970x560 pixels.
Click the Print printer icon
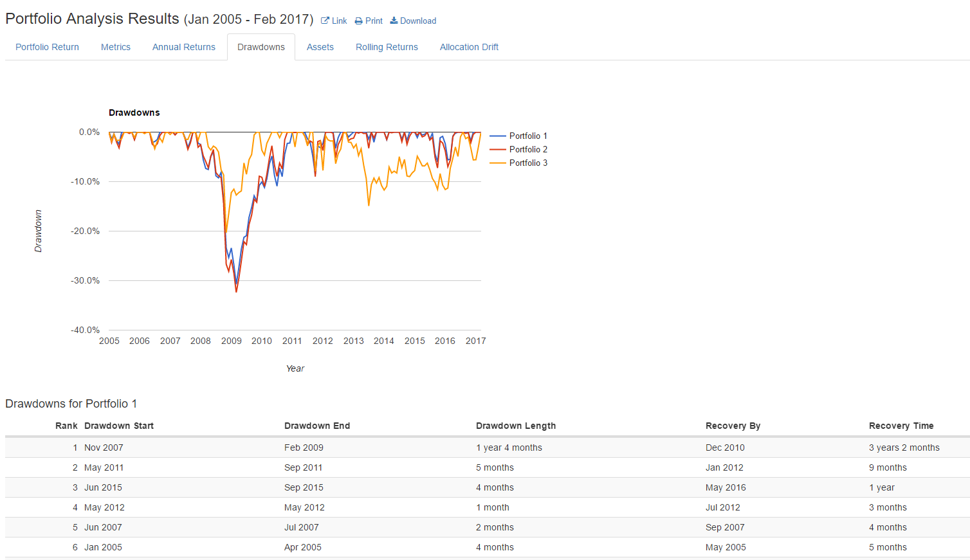coord(358,21)
